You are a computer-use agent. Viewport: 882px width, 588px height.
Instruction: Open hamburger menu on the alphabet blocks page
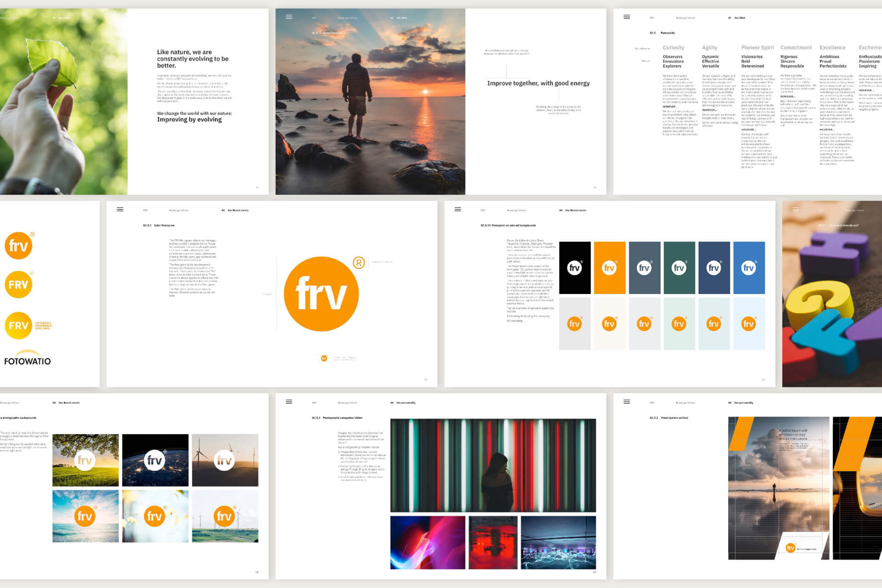[795, 209]
